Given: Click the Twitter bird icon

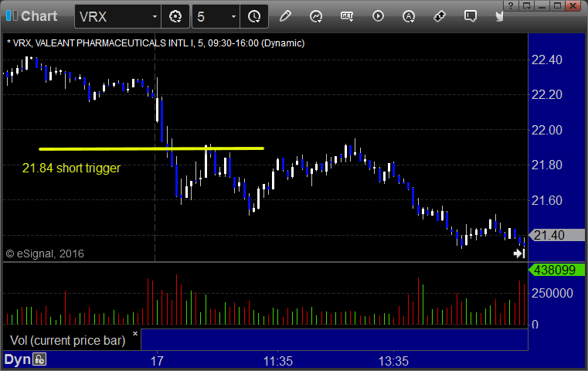Looking at the screenshot, I should 499,16.
